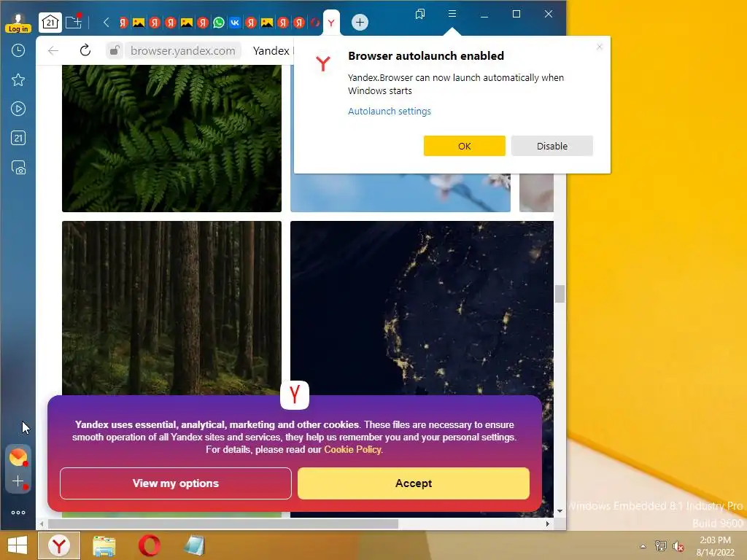
Task: Click Yandex Browser in the taskbar
Action: point(59,545)
